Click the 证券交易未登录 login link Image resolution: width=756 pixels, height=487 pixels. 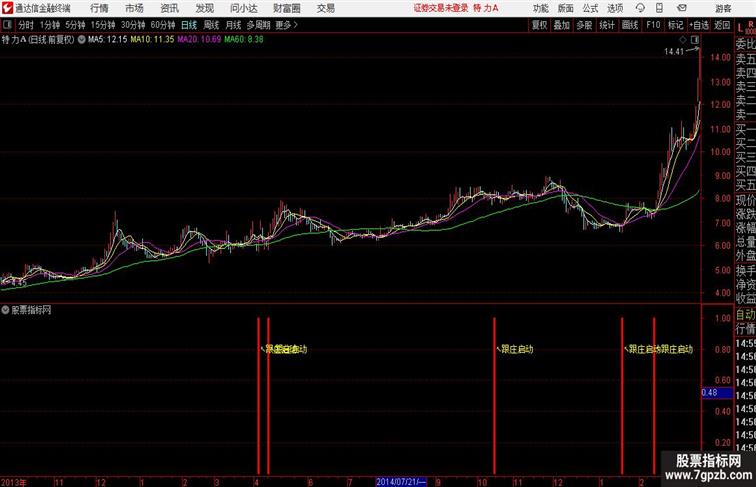coord(441,8)
